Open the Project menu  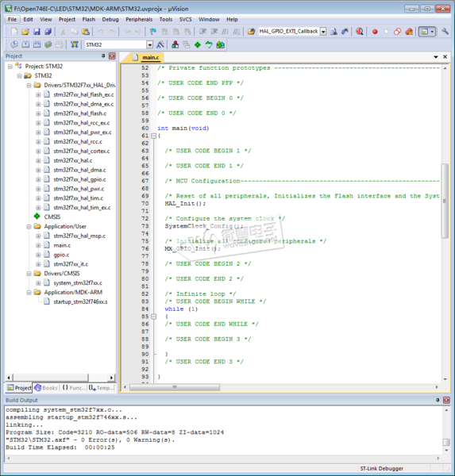[x=67, y=19]
